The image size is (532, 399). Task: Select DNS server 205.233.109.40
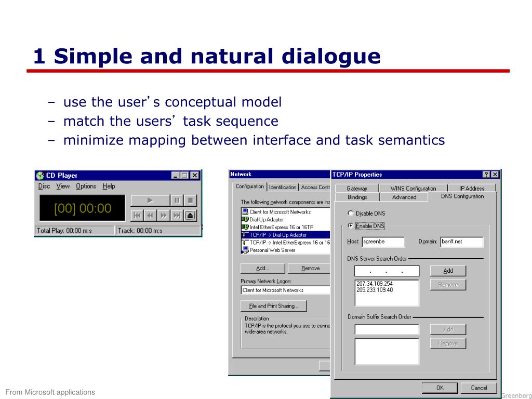tap(375, 290)
